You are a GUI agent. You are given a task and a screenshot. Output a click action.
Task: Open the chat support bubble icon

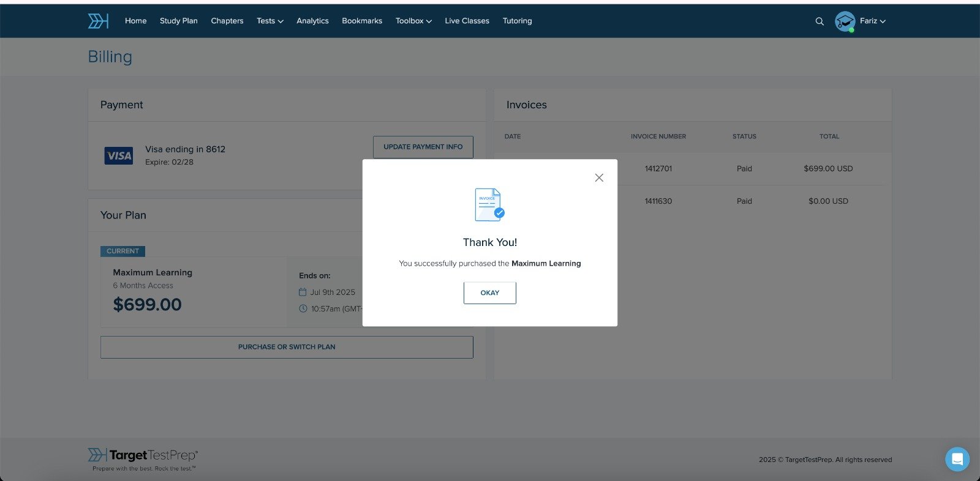click(x=957, y=459)
